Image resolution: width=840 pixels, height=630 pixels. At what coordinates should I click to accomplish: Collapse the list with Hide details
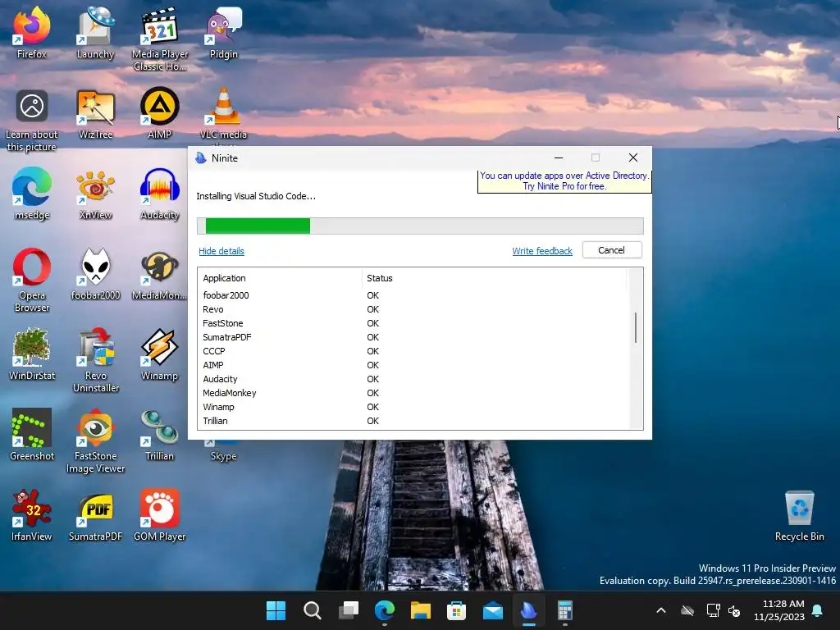(221, 251)
